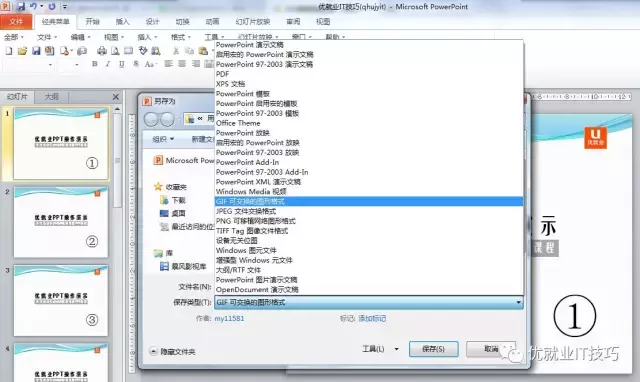Click the Paste clipboard icon
The width and height of the screenshot is (640, 382).
[x=203, y=51]
